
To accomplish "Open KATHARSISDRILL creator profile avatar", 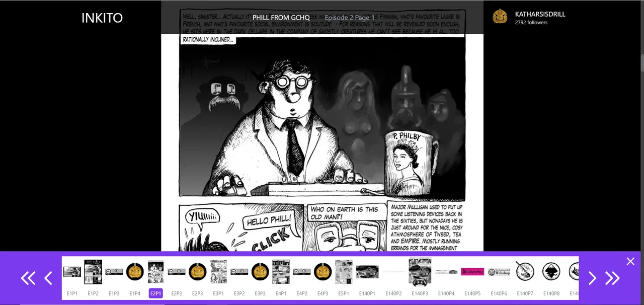I will [x=500, y=17].
